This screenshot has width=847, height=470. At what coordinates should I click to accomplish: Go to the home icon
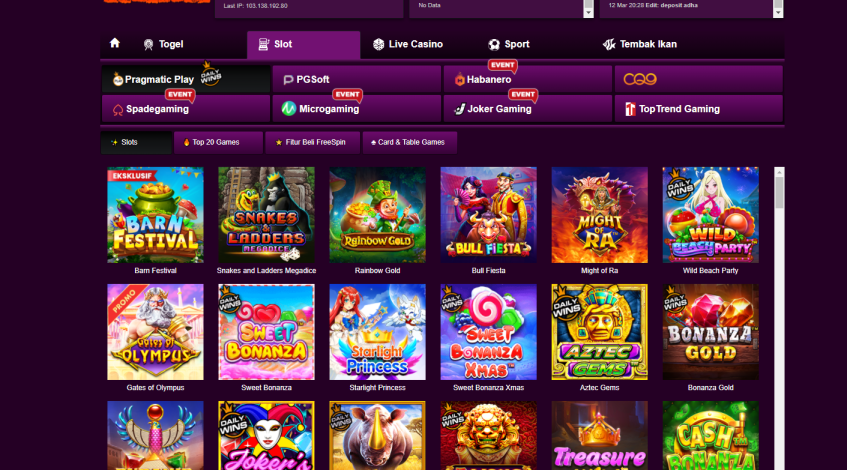[x=115, y=44]
